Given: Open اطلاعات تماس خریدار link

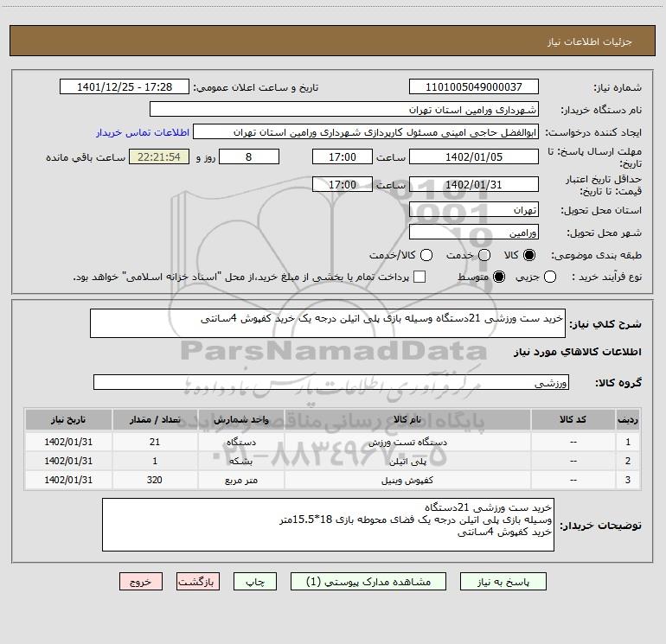Looking at the screenshot, I should 143,132.
